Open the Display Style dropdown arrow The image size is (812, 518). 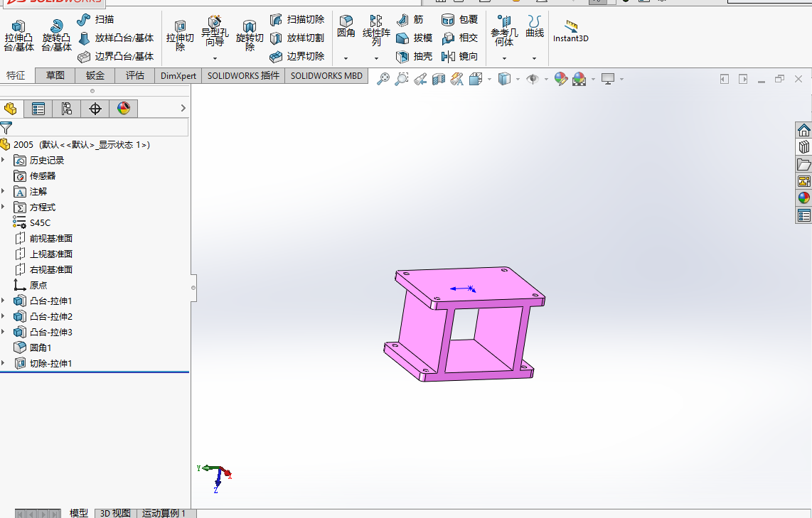518,79
